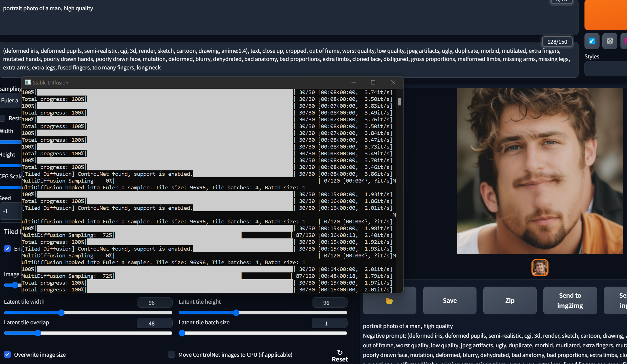Image resolution: width=627 pixels, height=364 pixels.
Task: Toggle the Overwrite image size checkbox
Action: [x=7, y=354]
